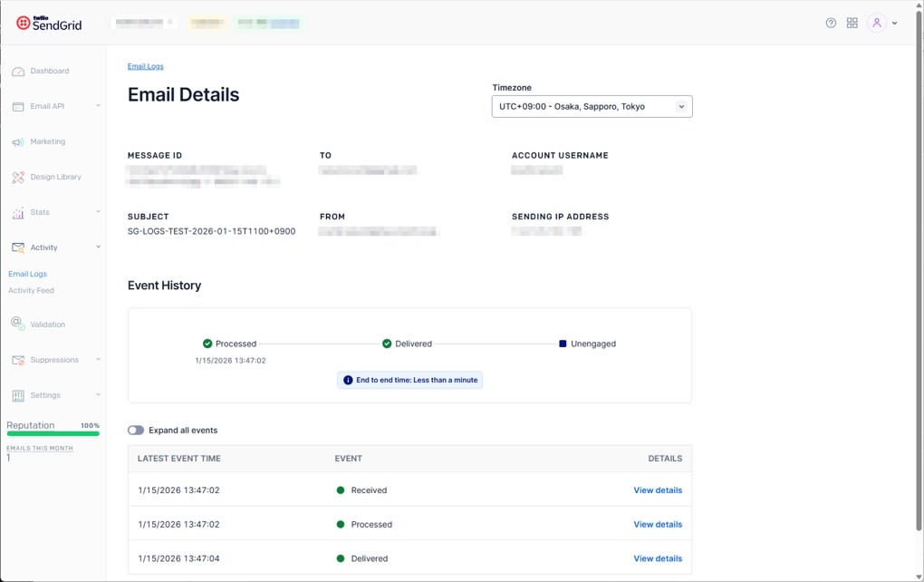Click the Twilio SendGrid logo

pos(49,23)
